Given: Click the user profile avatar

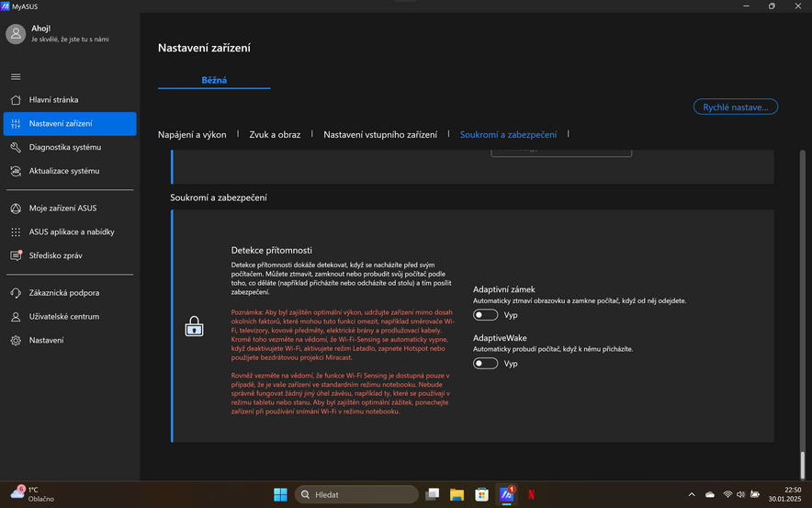Looking at the screenshot, I should click(x=16, y=34).
